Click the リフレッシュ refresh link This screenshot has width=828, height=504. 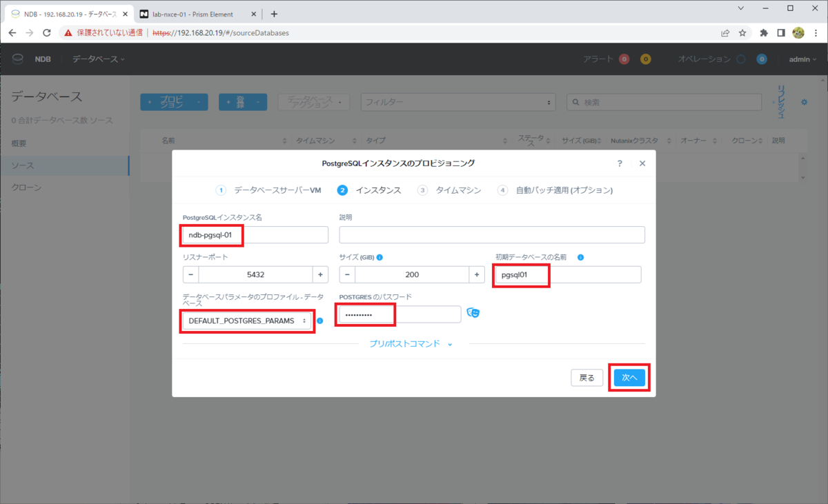[x=781, y=102]
